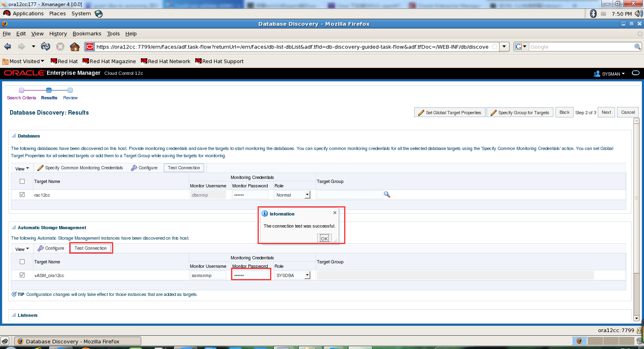Click the search magnifier in Google box
The image size is (644, 349).
point(638,47)
